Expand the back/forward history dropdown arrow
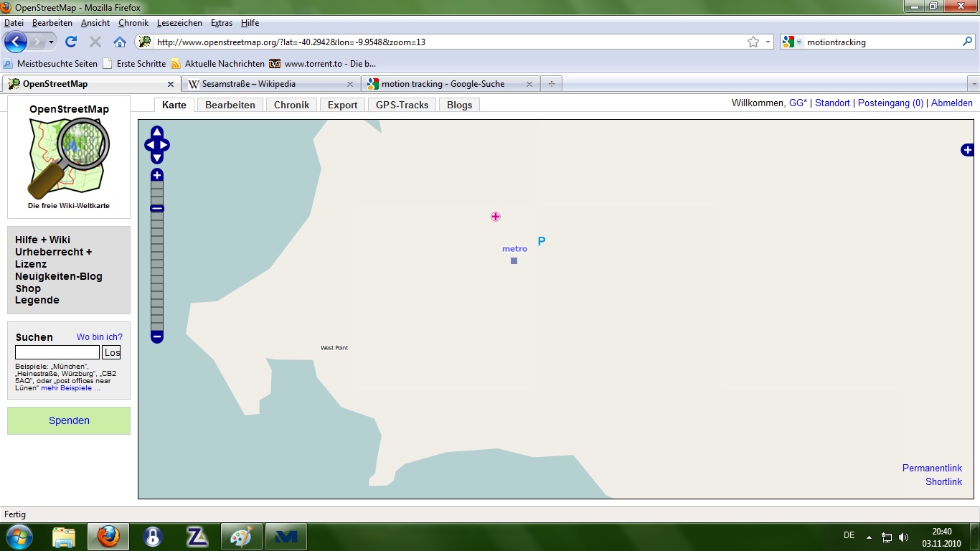 [52, 42]
